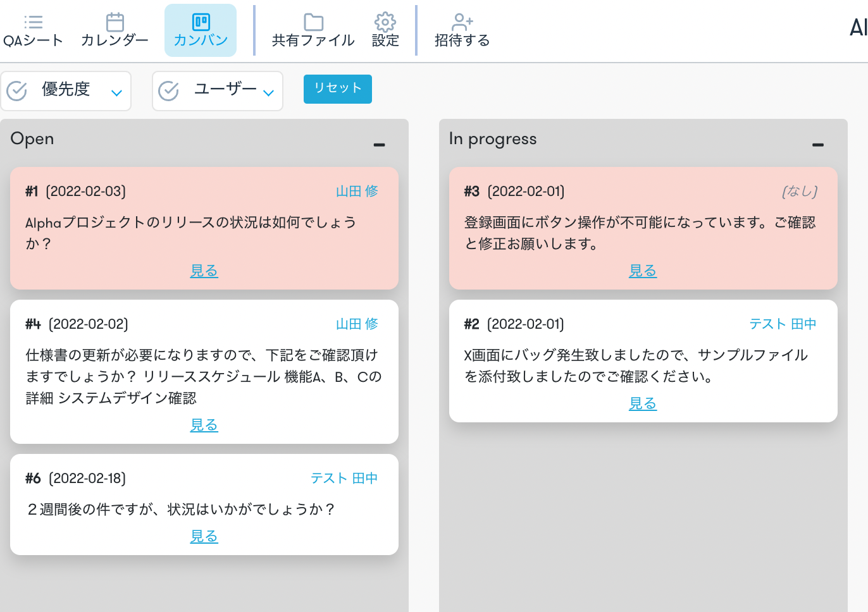The height and width of the screenshot is (612, 868).
Task: Open the ユーザー filter label
Action: [x=225, y=89]
